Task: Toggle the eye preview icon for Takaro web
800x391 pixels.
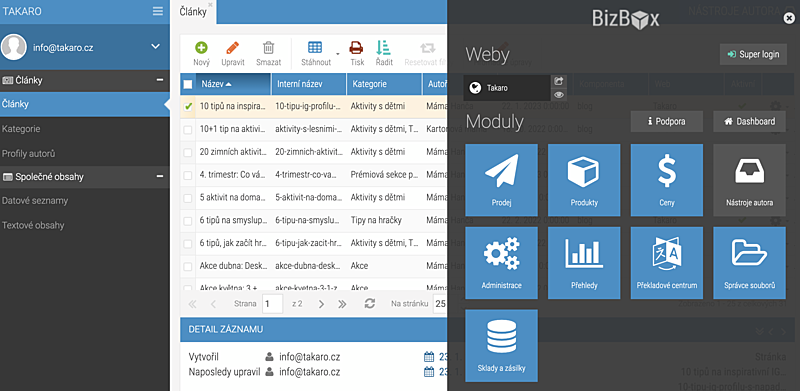Action: [559, 94]
